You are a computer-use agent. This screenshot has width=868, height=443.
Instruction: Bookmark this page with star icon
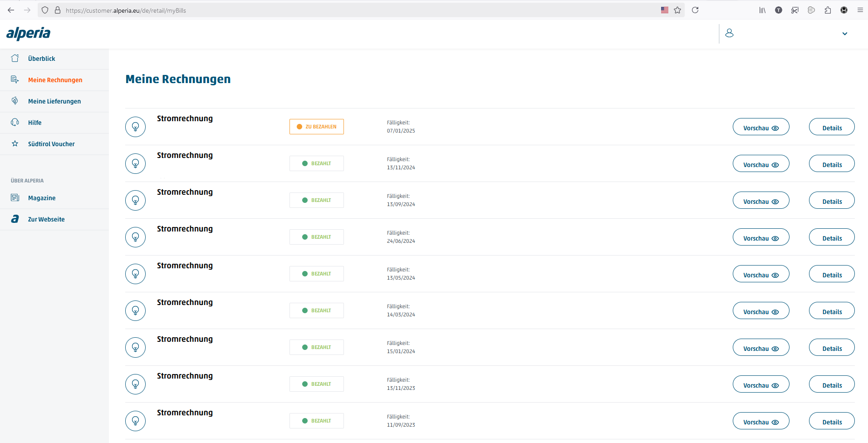tap(677, 10)
